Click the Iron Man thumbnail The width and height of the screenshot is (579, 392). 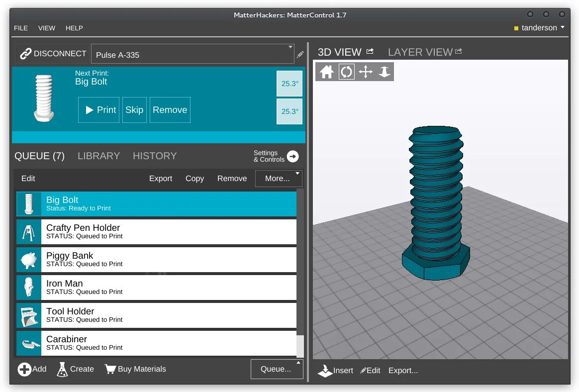(x=29, y=288)
